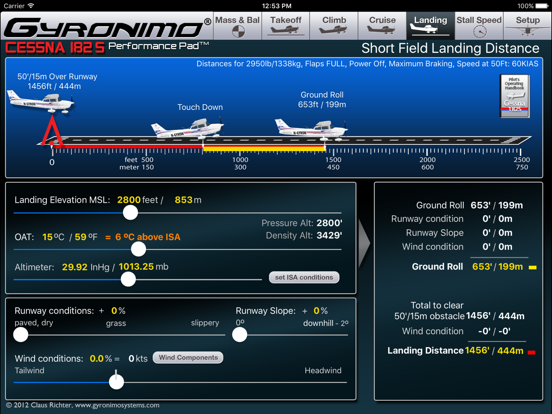Tap the red 50ft obstacle triangle marker

(x=52, y=130)
